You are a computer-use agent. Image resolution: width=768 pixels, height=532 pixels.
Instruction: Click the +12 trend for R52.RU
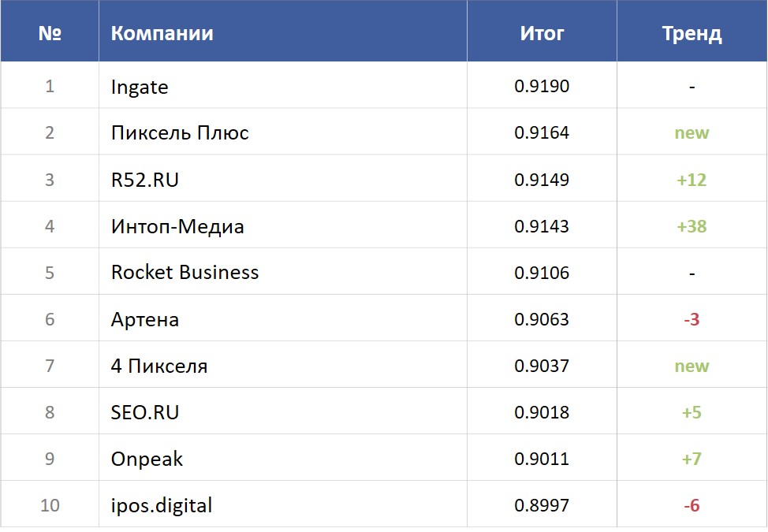point(692,180)
